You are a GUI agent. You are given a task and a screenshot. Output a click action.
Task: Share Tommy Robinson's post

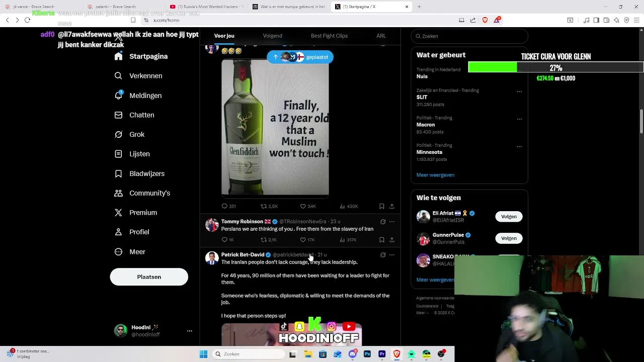click(x=392, y=240)
